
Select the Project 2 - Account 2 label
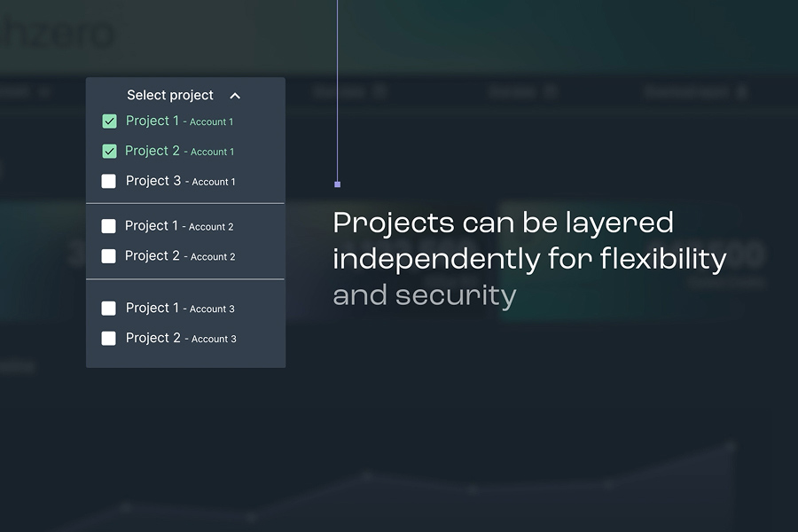(x=180, y=256)
